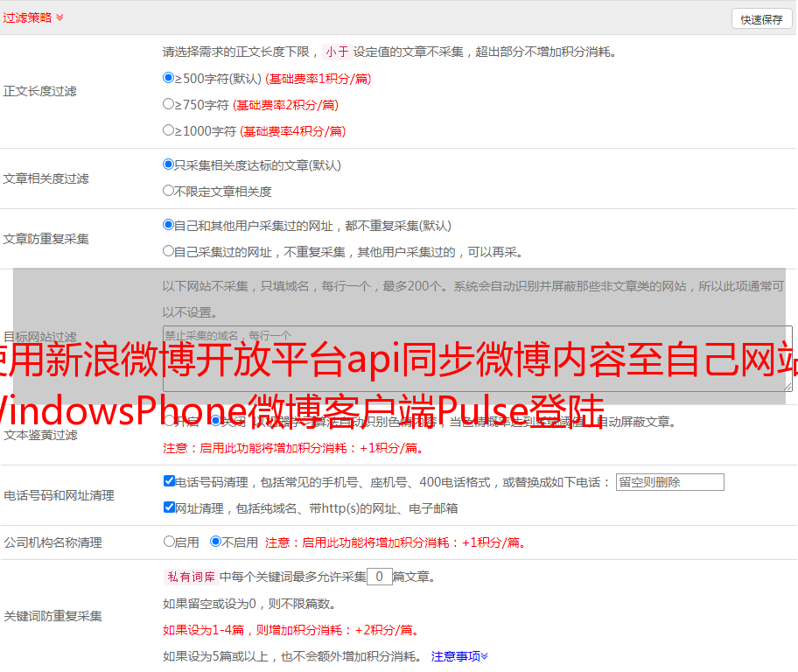Click the 快速保存 button

[x=761, y=19]
